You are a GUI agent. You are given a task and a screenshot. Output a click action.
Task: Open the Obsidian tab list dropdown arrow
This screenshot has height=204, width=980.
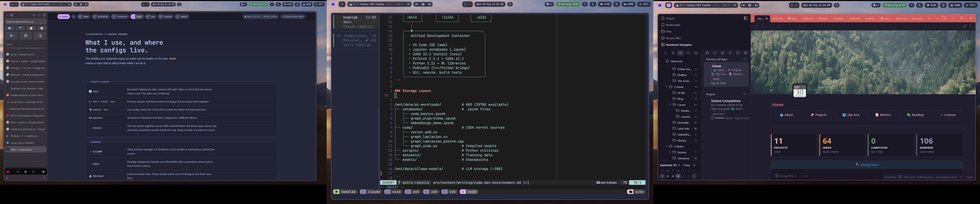tap(937, 18)
